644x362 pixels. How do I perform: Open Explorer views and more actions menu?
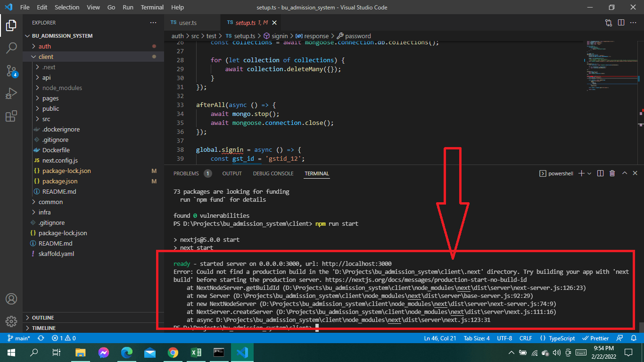[x=153, y=23]
